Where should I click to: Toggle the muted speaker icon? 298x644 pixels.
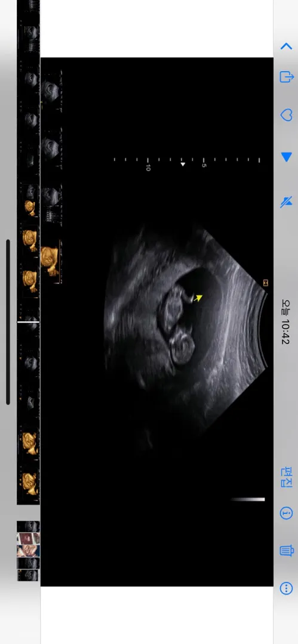coord(286,202)
